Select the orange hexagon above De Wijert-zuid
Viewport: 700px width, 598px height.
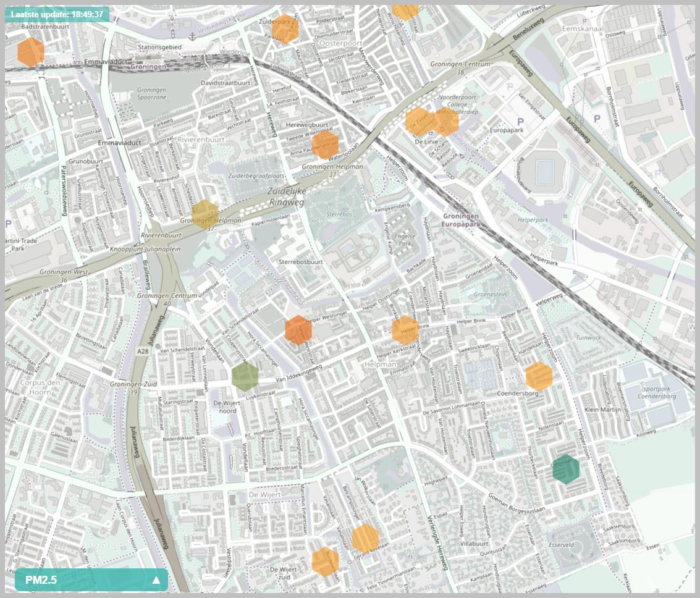(x=325, y=562)
